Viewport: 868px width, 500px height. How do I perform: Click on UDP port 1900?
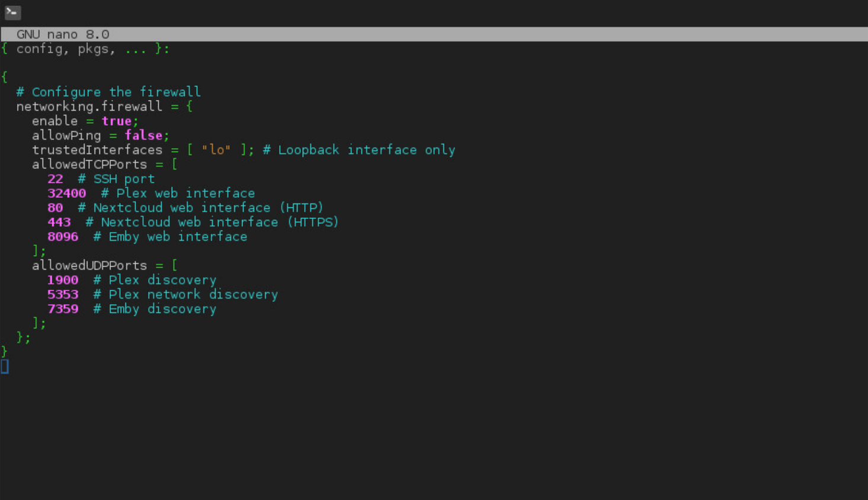click(63, 280)
